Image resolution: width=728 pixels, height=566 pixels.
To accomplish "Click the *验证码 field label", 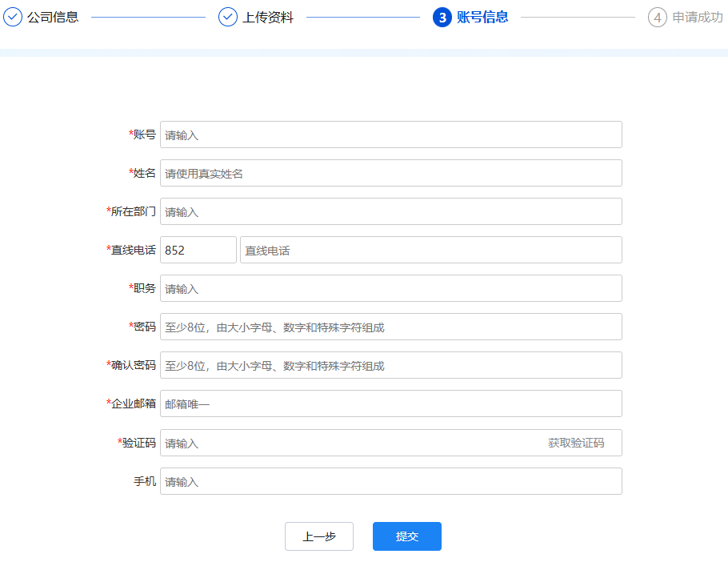I will pyautogui.click(x=137, y=443).
